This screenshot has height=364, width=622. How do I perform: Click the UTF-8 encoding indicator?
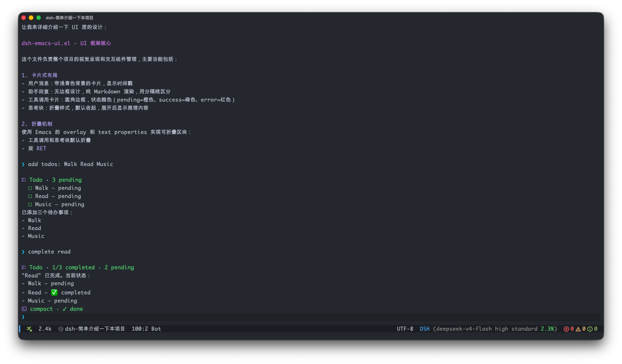click(405, 329)
